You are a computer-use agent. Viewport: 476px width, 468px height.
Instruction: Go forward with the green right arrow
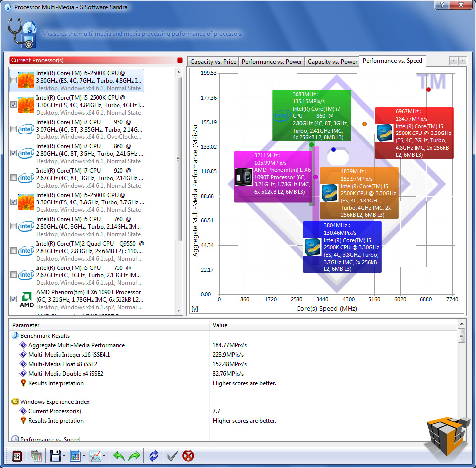(134, 456)
